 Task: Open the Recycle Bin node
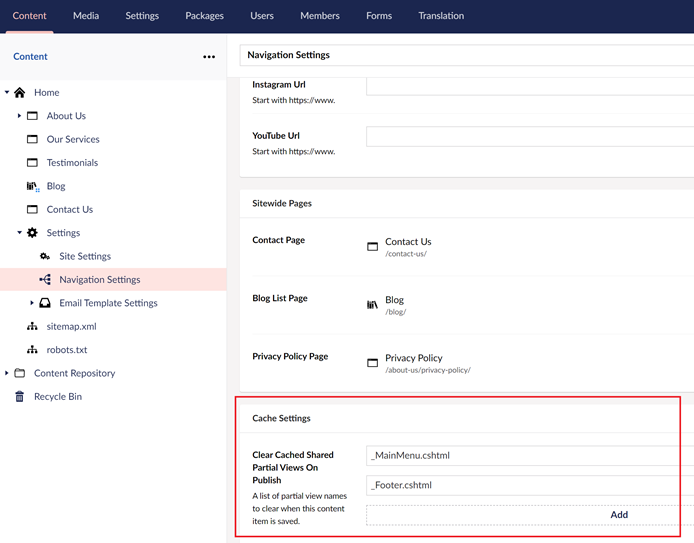pos(58,397)
